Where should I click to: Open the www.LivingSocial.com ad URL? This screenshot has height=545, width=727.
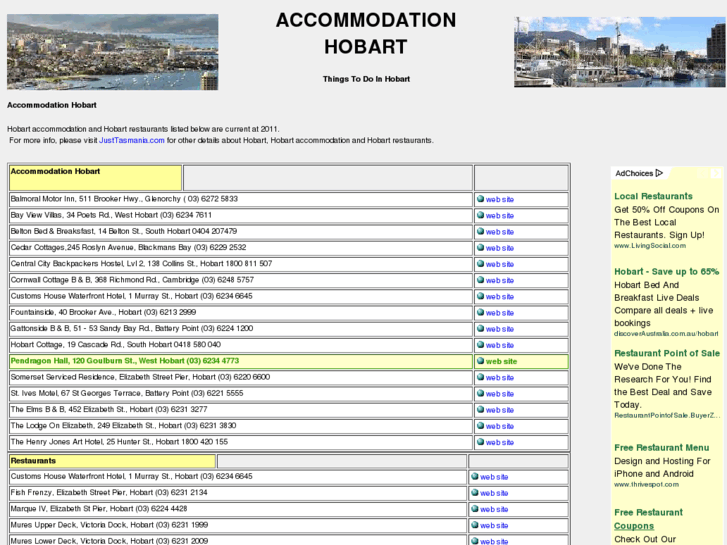point(650,245)
